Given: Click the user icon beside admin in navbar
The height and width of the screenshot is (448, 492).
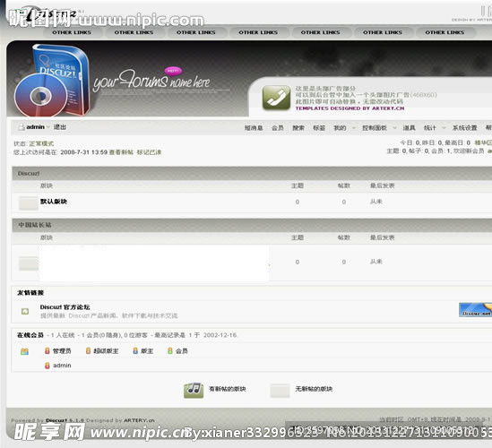Looking at the screenshot, I should [22, 127].
